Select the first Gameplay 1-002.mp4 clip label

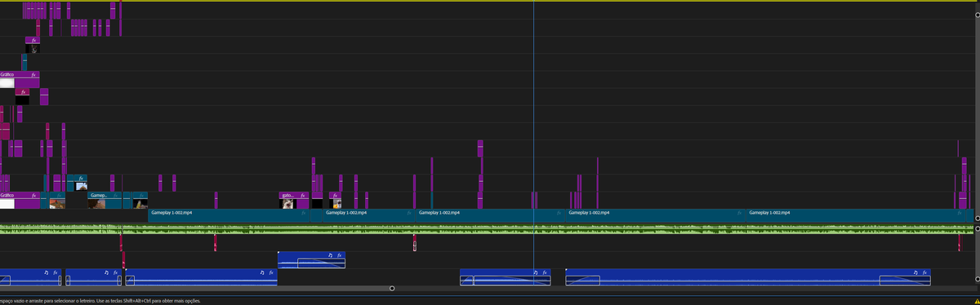[171, 212]
